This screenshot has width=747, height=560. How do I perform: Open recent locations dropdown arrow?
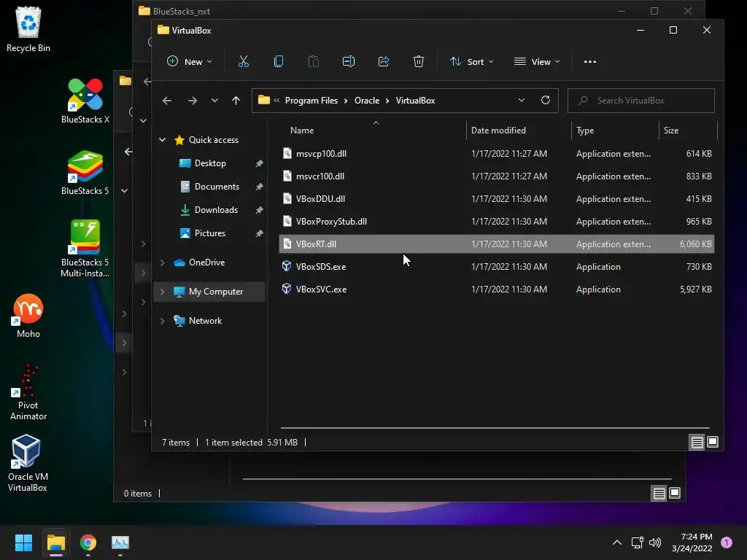pyautogui.click(x=214, y=101)
